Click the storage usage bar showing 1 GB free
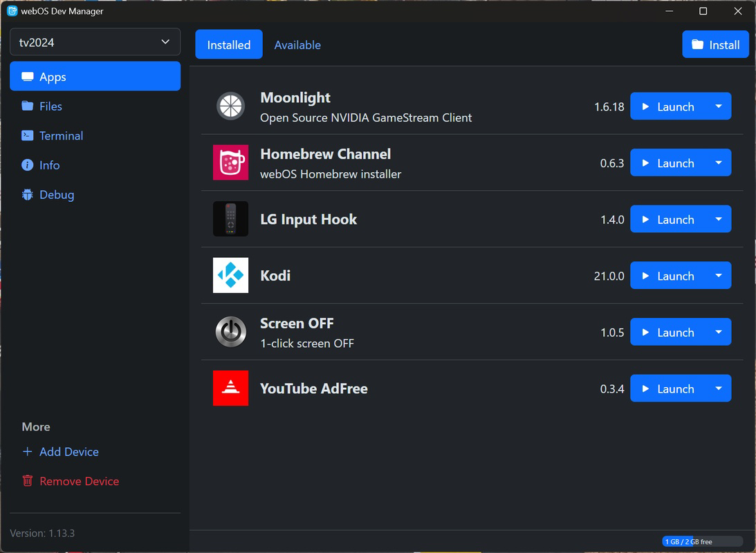The image size is (756, 553). pos(703,541)
